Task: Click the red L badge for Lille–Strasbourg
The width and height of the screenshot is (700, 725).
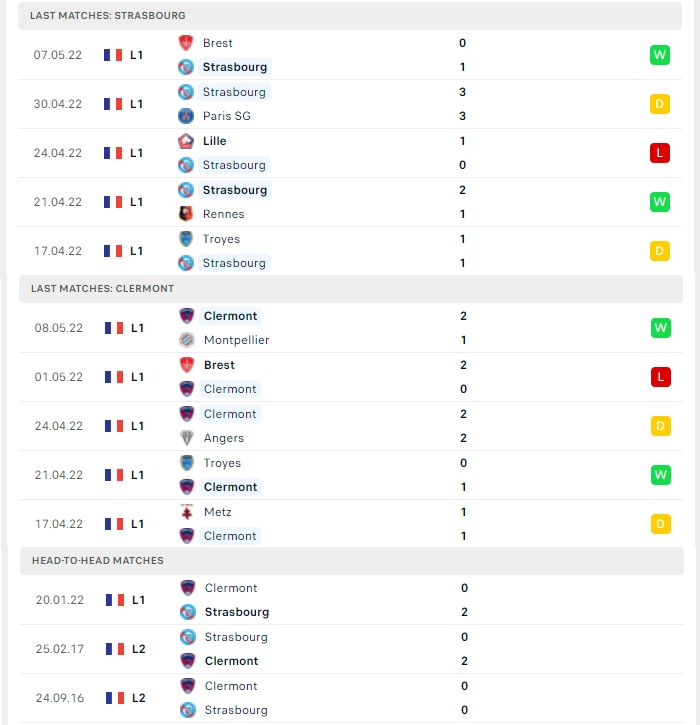Action: (x=660, y=153)
